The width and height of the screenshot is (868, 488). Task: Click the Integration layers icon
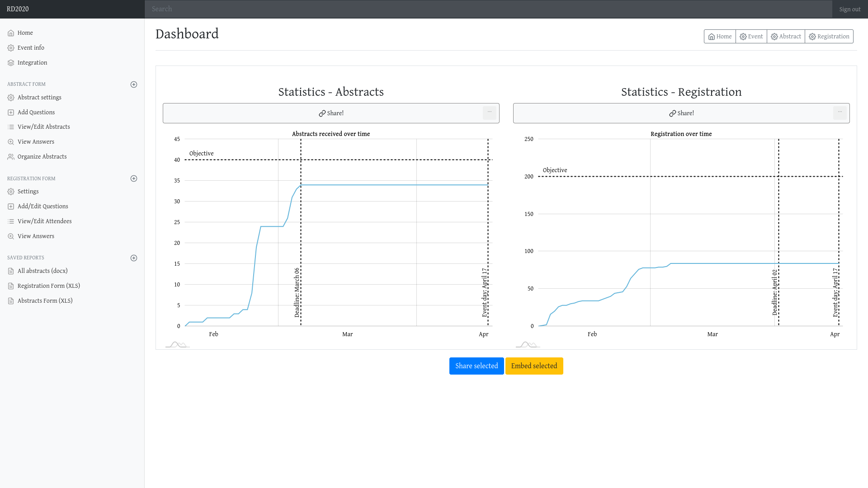click(x=11, y=63)
